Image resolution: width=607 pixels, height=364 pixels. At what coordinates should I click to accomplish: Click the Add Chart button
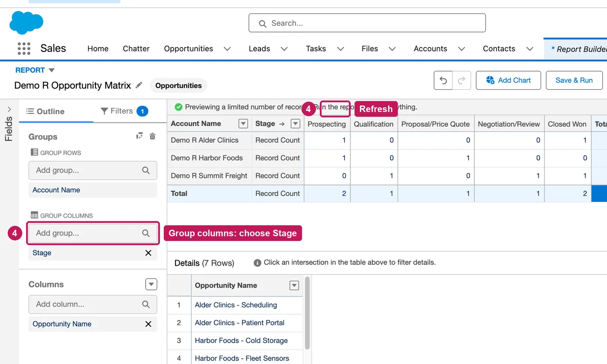[508, 80]
